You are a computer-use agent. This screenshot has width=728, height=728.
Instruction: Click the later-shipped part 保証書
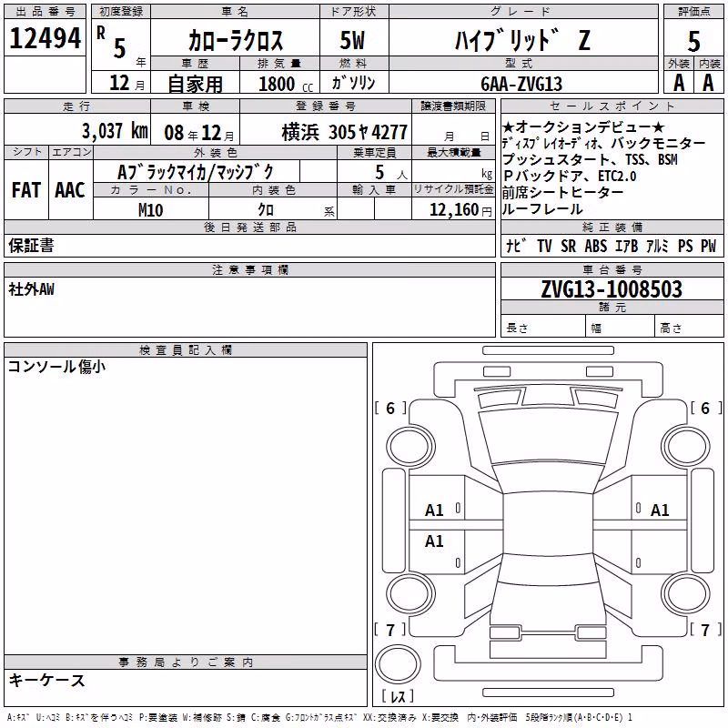point(31,246)
